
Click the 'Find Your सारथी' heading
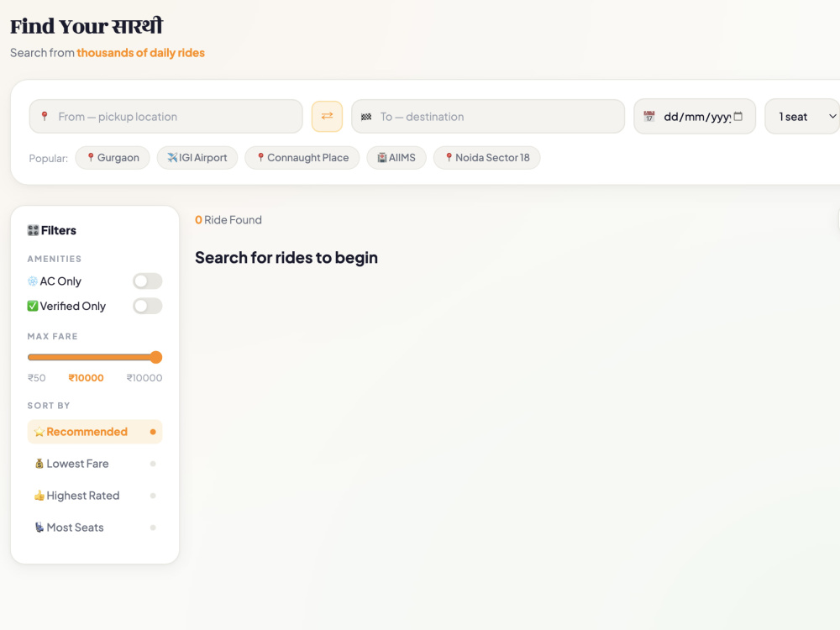click(x=87, y=26)
